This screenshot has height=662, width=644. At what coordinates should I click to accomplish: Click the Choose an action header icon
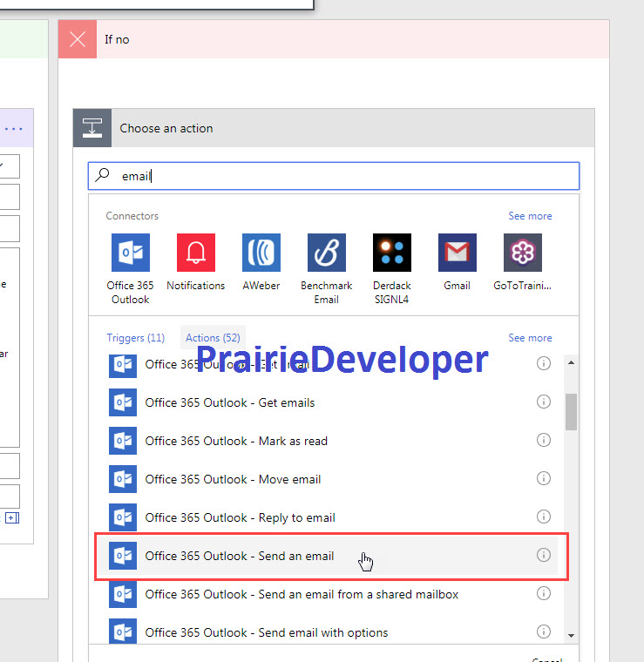(x=92, y=128)
